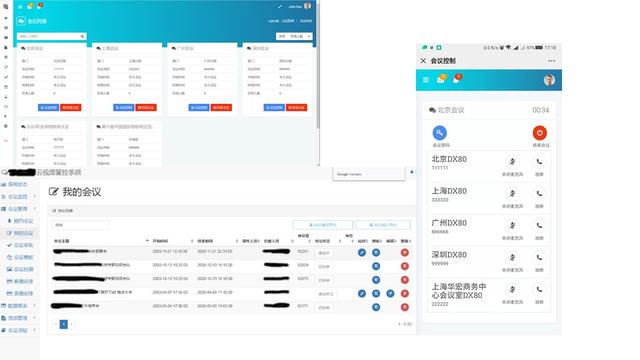640x360 pixels.
Task: Open 系统状态 at top of bottom sidebar
Action: 17,184
